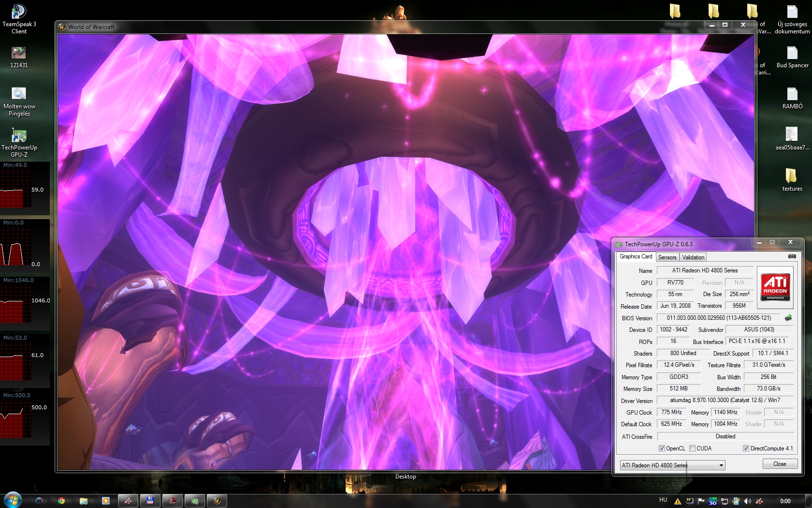The image size is (812, 508).
Task: Click the ATI Radeon logo in GPU-Z
Action: [x=775, y=287]
